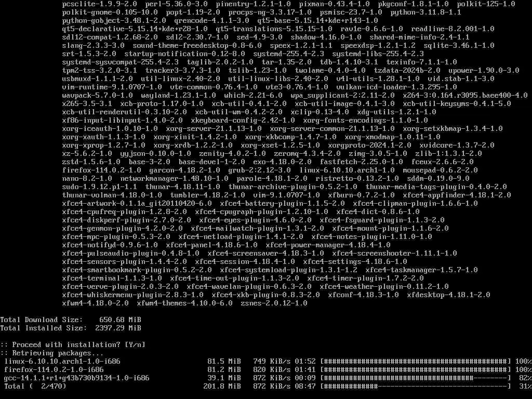
Task: Click the xfce4-terminal-1.1.3-1.0 package name
Action: coord(112,278)
